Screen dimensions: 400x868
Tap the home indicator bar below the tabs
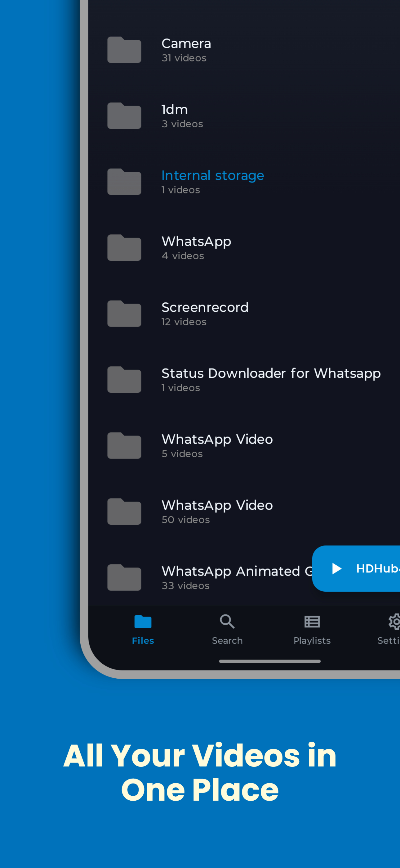(x=270, y=661)
